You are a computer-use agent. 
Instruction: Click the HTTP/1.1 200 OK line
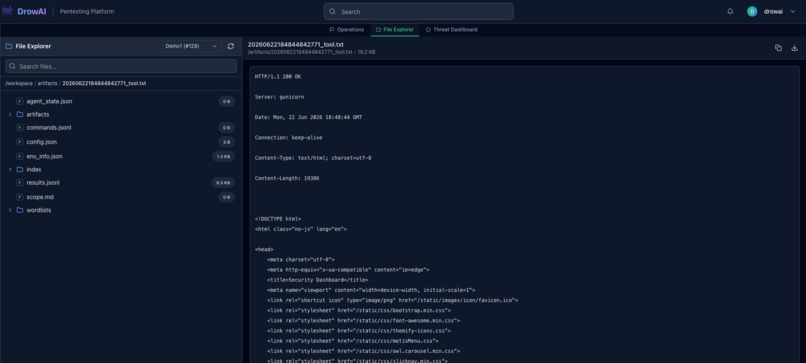(278, 77)
